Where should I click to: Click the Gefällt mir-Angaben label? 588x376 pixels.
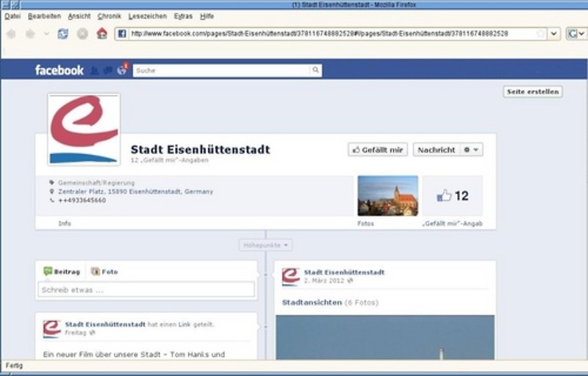pos(452,223)
